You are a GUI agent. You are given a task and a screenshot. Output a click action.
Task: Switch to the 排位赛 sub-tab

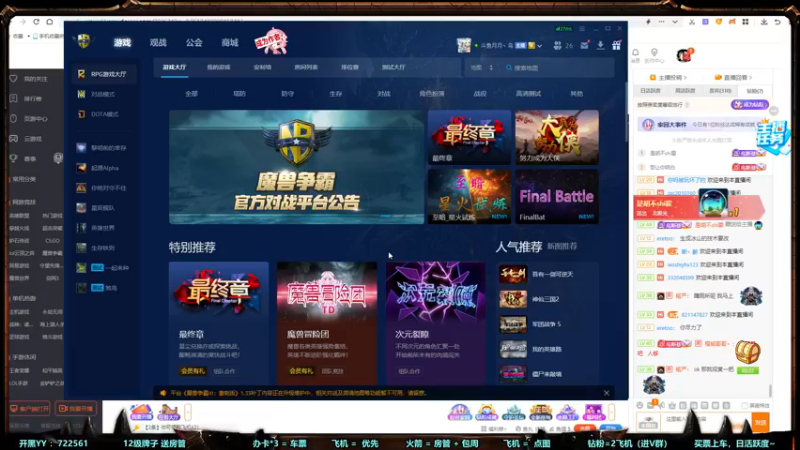pyautogui.click(x=349, y=67)
